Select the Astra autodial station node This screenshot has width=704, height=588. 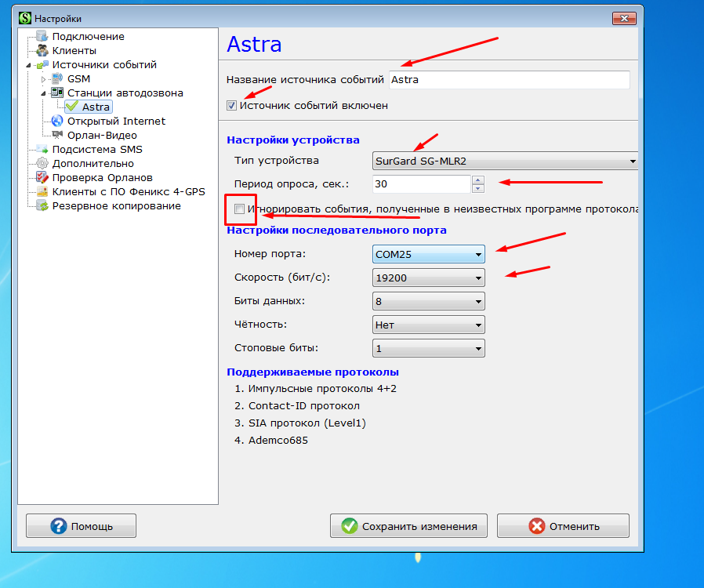[x=96, y=107]
